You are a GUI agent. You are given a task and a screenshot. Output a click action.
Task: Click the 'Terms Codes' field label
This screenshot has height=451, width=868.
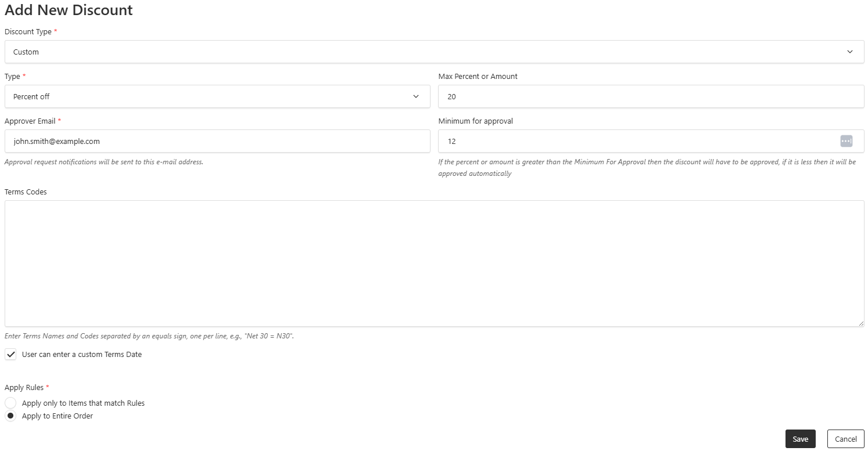click(26, 192)
